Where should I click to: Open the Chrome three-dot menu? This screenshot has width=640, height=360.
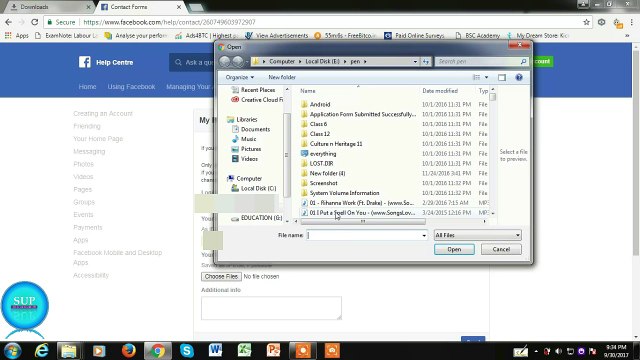(x=631, y=22)
